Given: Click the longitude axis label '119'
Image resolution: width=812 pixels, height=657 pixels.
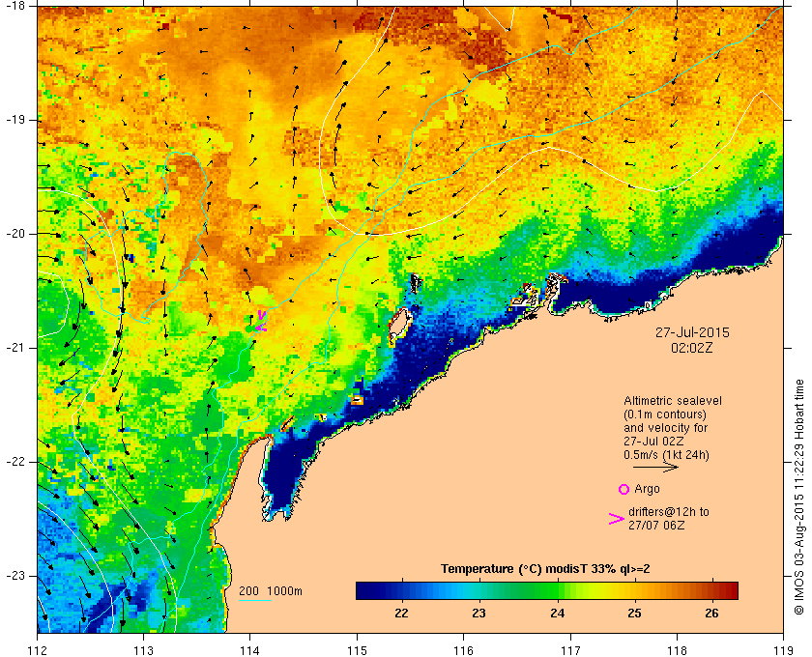Looking at the screenshot, I should (783, 649).
